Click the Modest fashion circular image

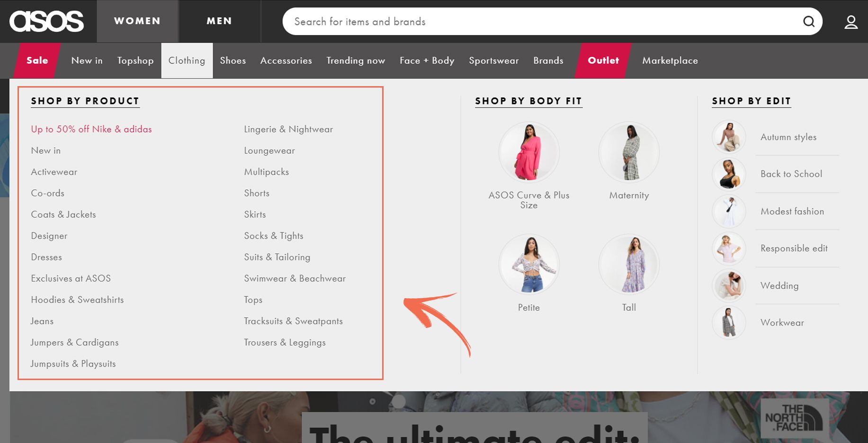coord(729,211)
